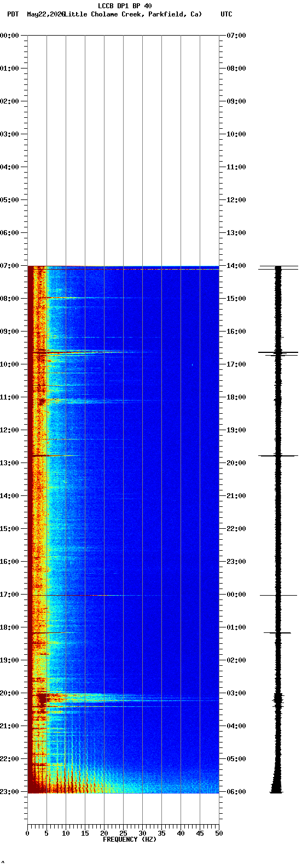
Task: Click the 14:00 UTC time label
Action: tap(236, 266)
